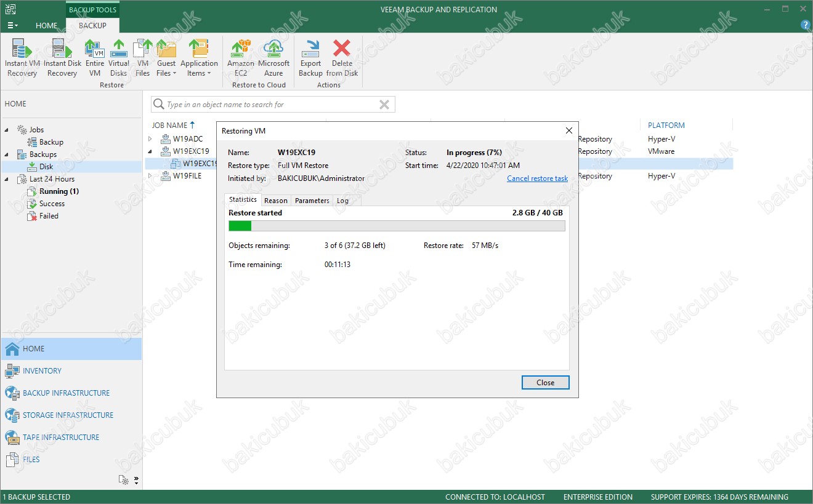Select Entire VM restore icon

click(94, 58)
